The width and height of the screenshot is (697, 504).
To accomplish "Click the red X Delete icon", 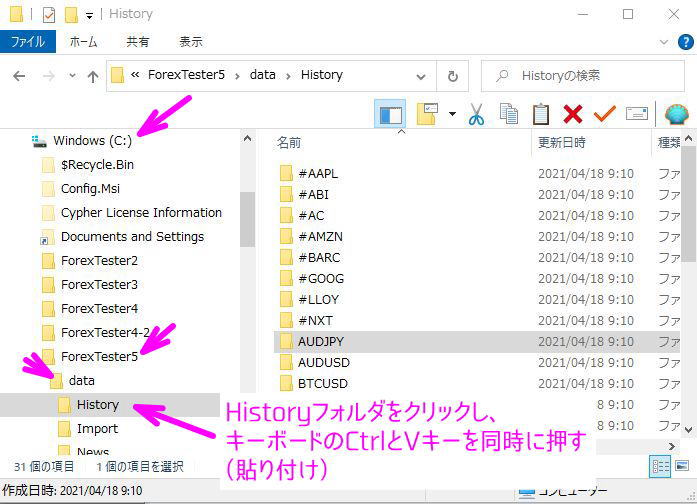I will coord(573,114).
